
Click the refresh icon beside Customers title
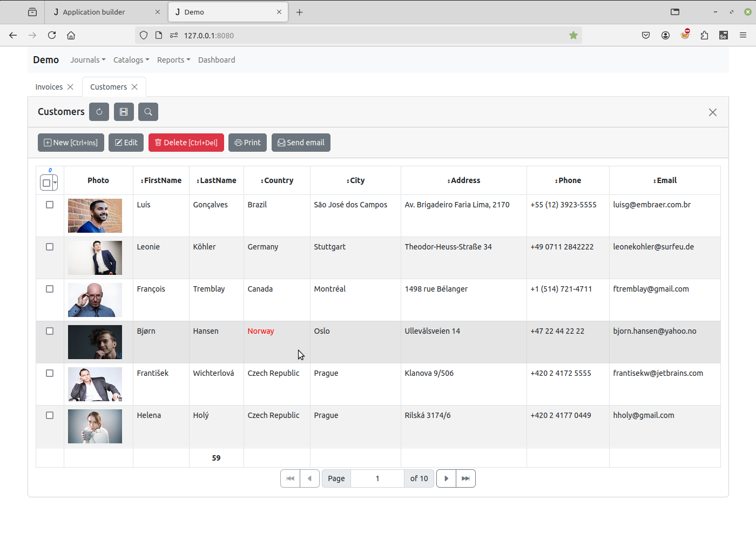pos(99,112)
